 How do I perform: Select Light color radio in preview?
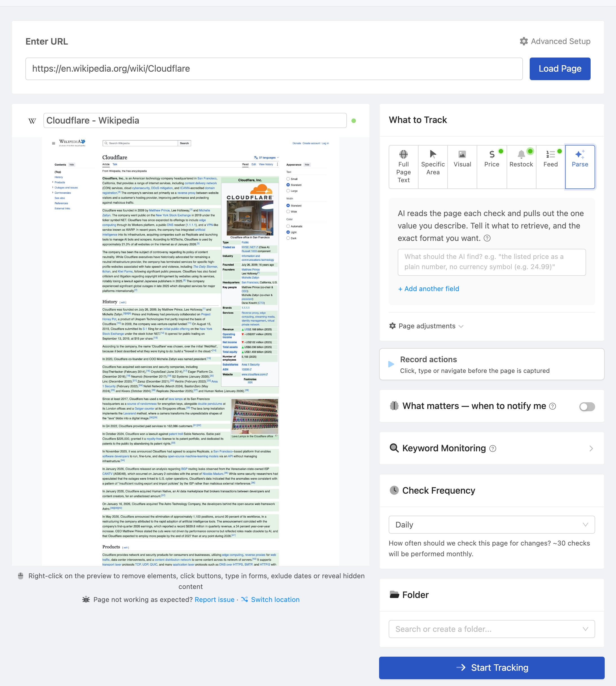tap(288, 232)
